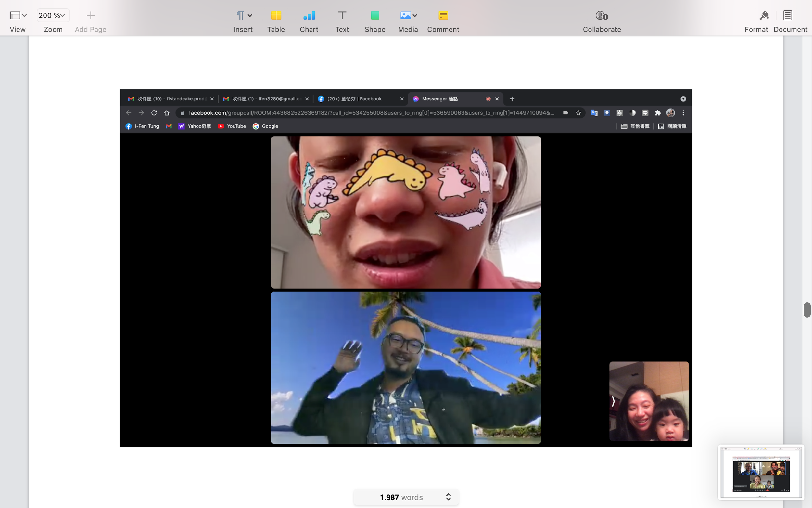Show the Format sidebar
This screenshot has width=812, height=508.
(x=764, y=16)
